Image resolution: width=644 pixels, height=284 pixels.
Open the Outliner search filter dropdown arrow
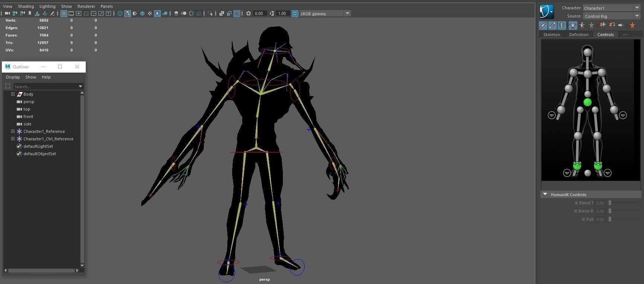80,86
